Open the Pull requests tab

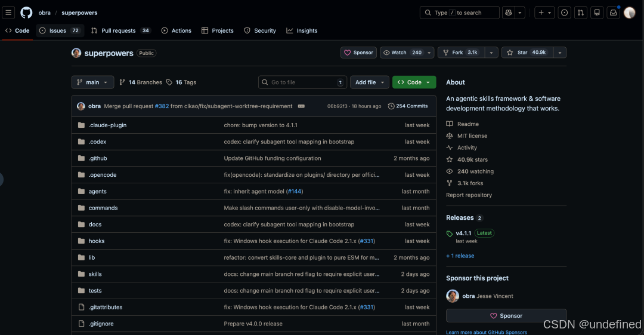coord(121,30)
